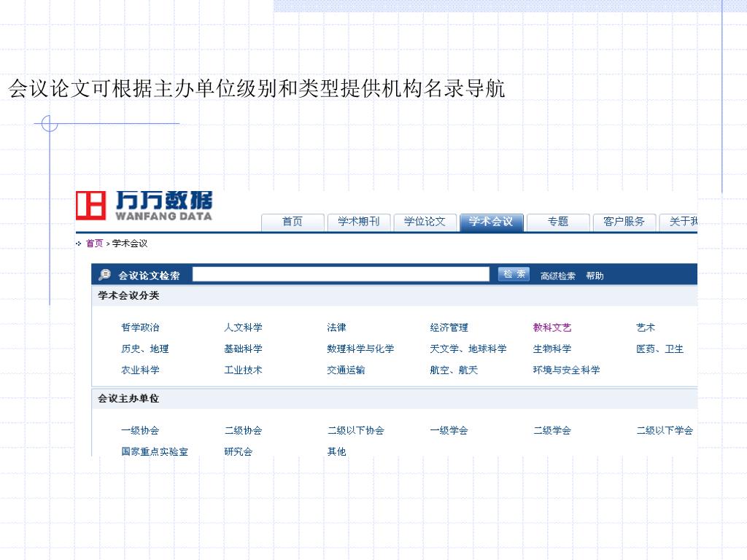The image size is (747, 560).
Task: Open the 医药、卫生 category
Action: tap(659, 349)
